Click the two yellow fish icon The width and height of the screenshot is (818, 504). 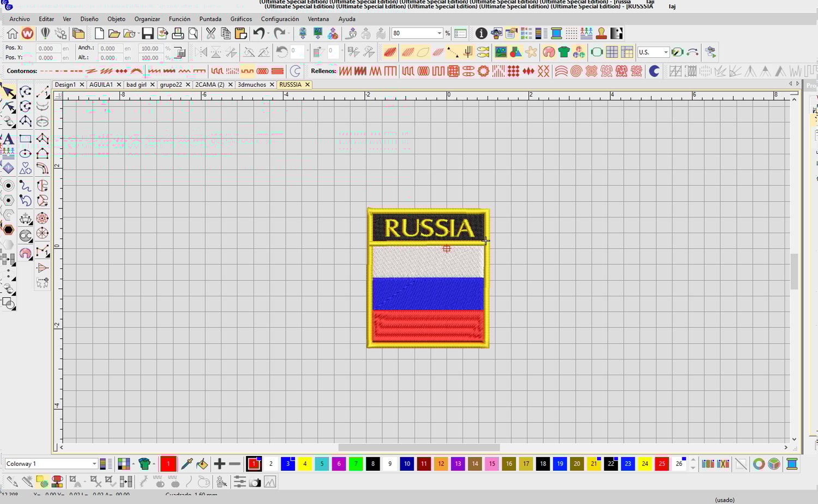(483, 52)
